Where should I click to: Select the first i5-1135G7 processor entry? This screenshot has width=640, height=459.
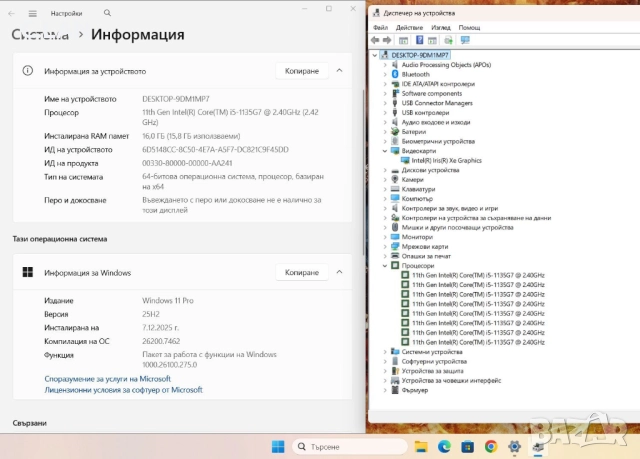point(478,275)
